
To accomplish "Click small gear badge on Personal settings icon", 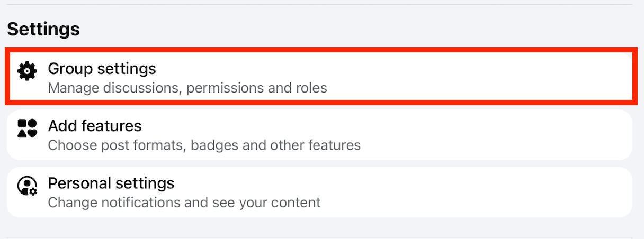I will [x=33, y=191].
